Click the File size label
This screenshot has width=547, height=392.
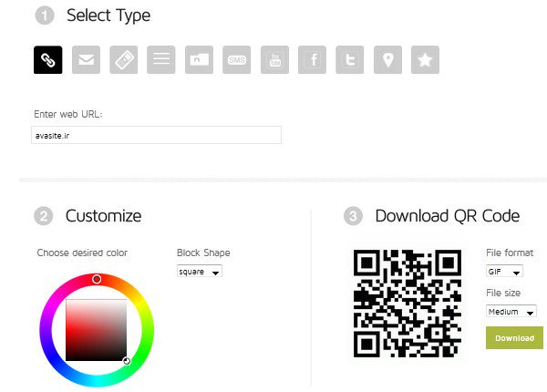point(503,293)
